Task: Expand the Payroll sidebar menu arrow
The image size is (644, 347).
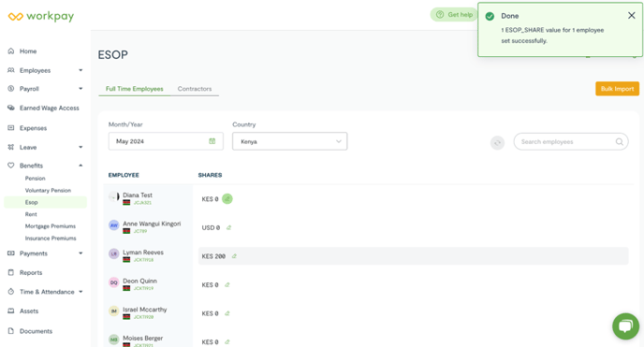Action: (80, 89)
